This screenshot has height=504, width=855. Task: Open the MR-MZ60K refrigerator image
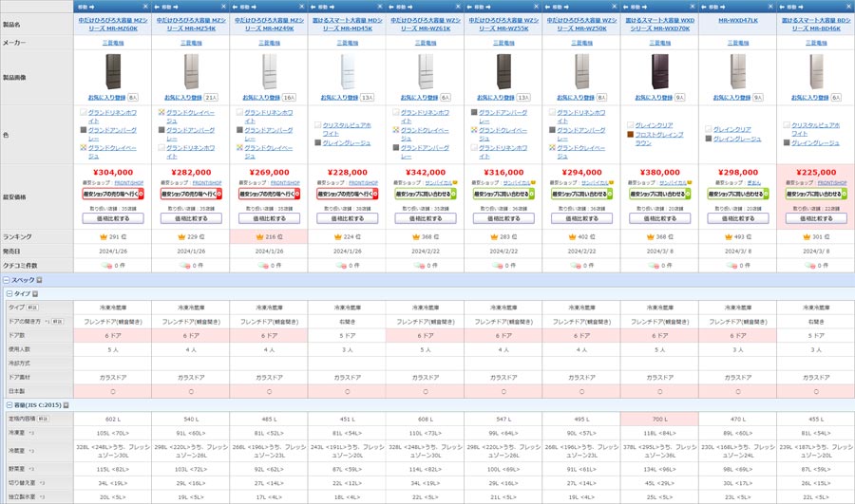point(113,71)
